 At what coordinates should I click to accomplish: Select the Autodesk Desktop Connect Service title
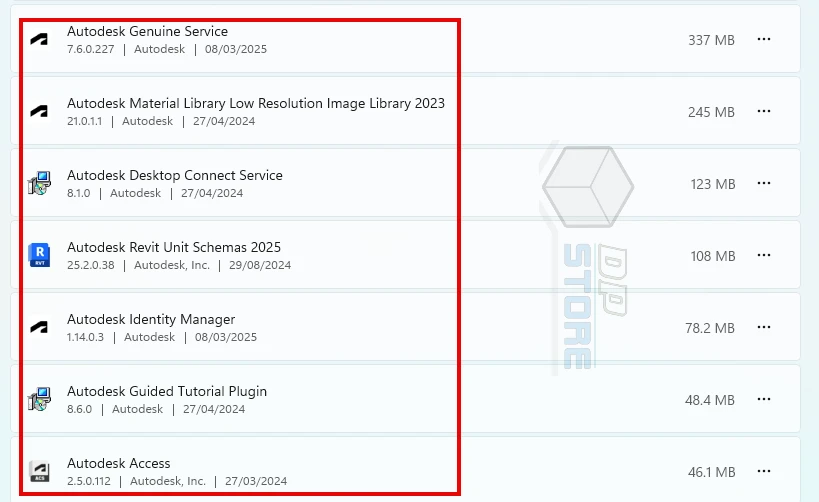pos(174,176)
